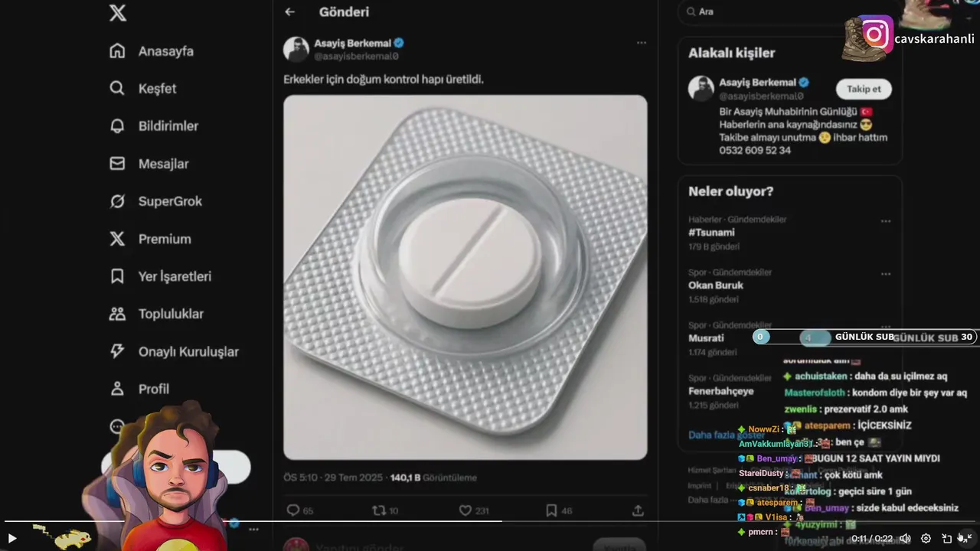Click the video progress bar

coord(490,521)
